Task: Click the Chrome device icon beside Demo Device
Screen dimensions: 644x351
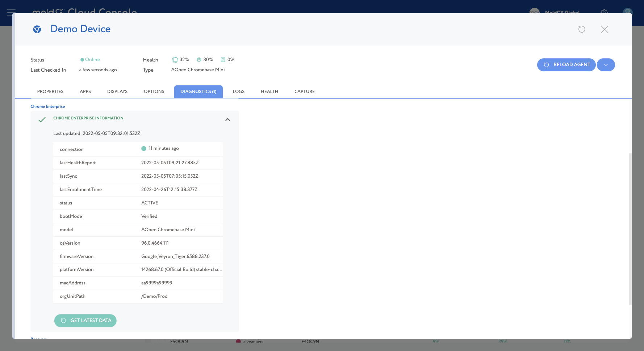Action: tap(37, 29)
